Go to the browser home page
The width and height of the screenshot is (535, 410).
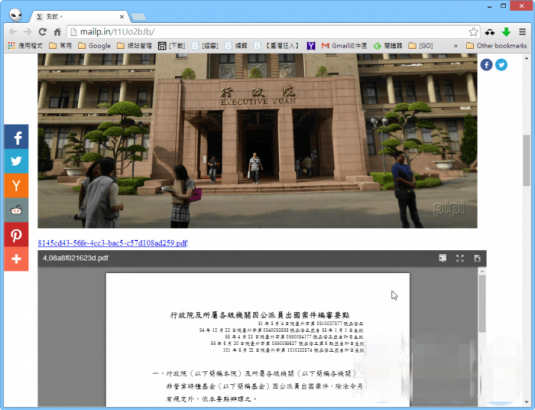(57, 32)
